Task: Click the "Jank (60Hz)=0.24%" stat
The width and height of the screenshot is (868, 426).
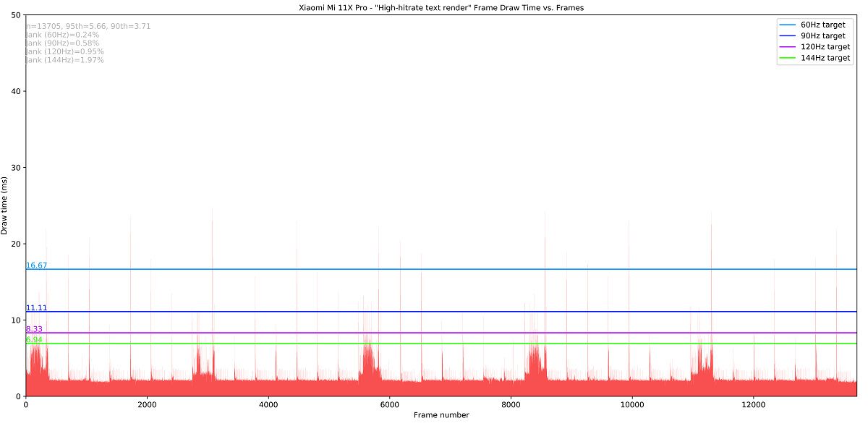Action: (62, 35)
